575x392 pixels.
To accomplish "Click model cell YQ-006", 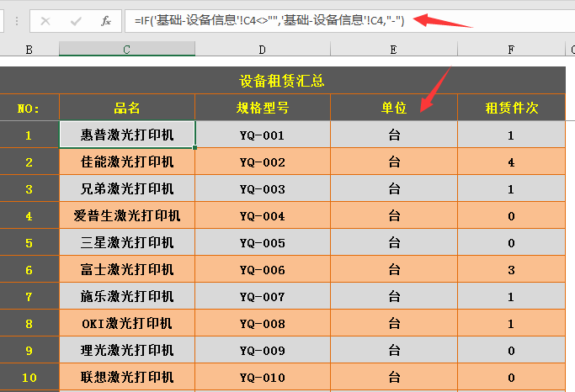I will pyautogui.click(x=263, y=269).
